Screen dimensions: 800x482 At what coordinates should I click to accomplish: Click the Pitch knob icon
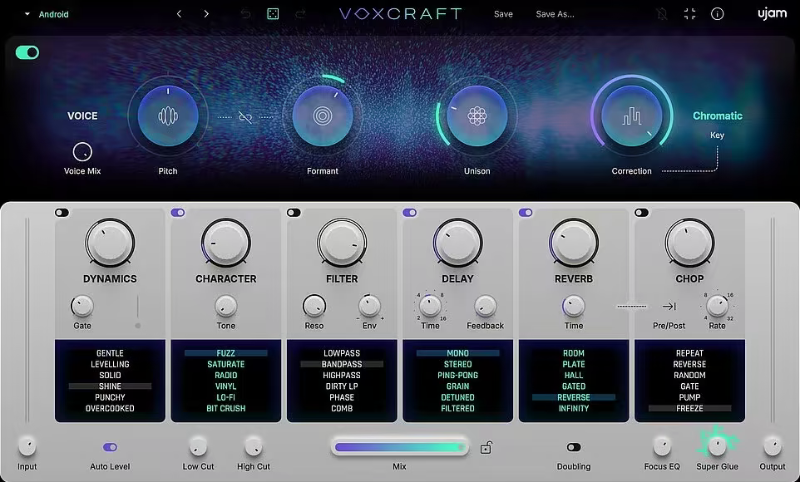168,116
